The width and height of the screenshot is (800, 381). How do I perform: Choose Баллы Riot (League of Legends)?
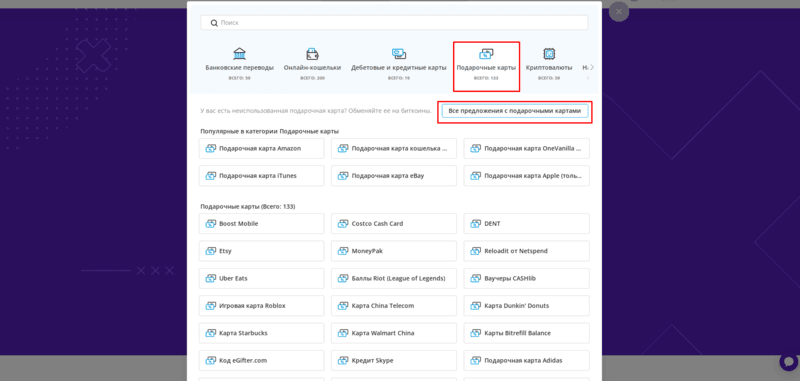click(x=394, y=278)
